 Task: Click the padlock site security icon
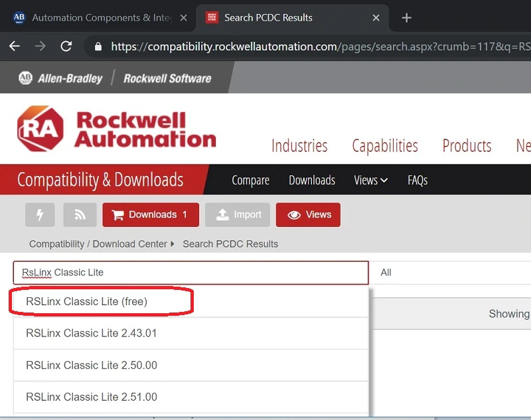point(98,46)
